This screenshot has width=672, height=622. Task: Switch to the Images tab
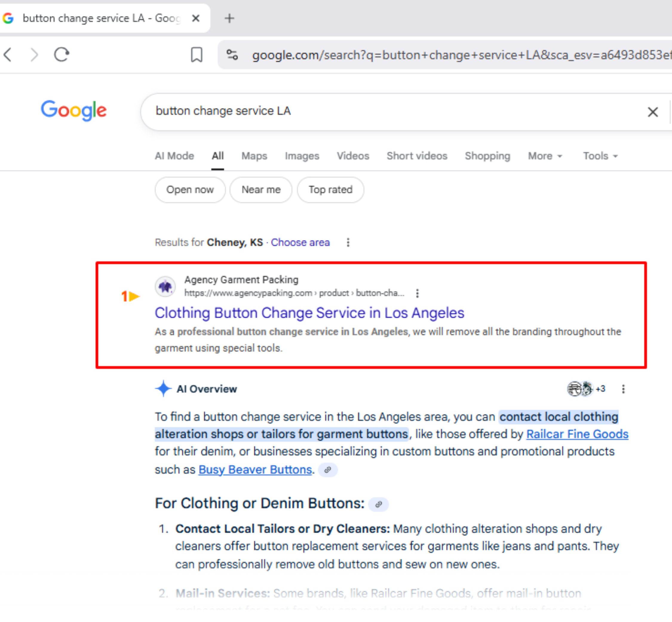click(x=302, y=156)
